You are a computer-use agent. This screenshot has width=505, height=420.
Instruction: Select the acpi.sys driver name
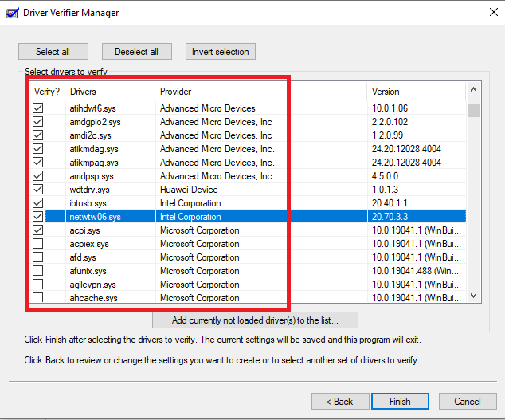pyautogui.click(x=84, y=230)
